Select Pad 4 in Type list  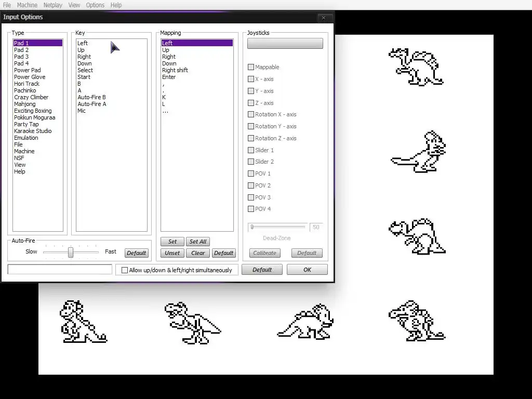coord(37,63)
